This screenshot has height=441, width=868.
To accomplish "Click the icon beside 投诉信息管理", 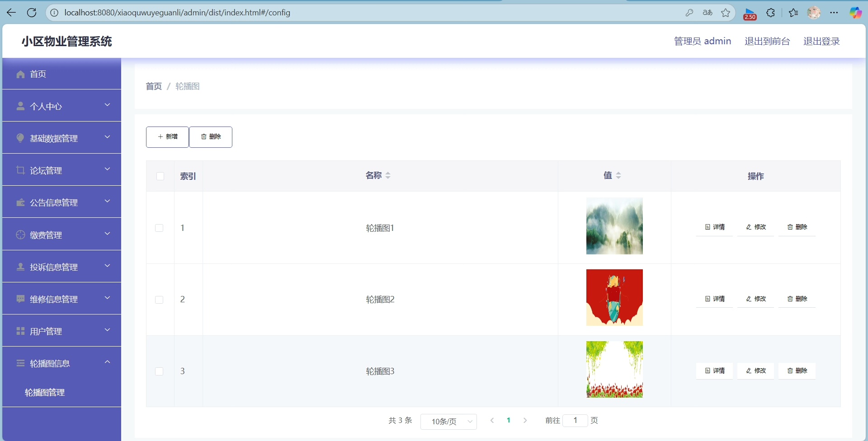I will click(20, 267).
